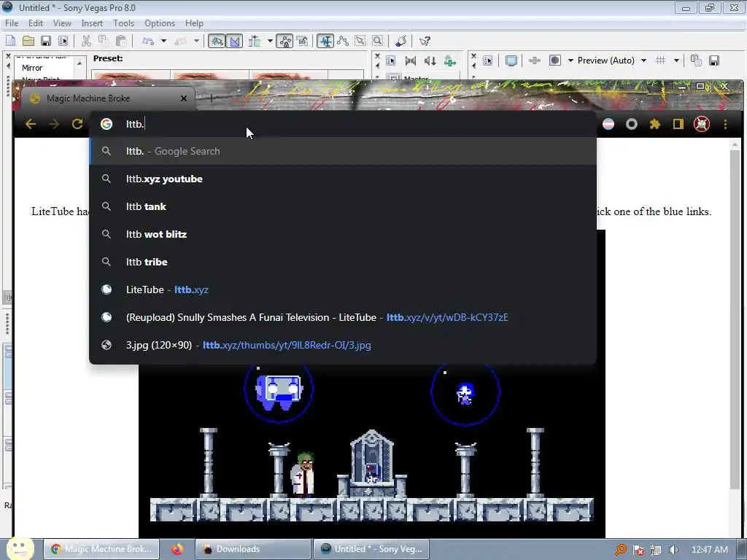
Task: Open the Overlays dropdown arrow
Action: pos(676,61)
